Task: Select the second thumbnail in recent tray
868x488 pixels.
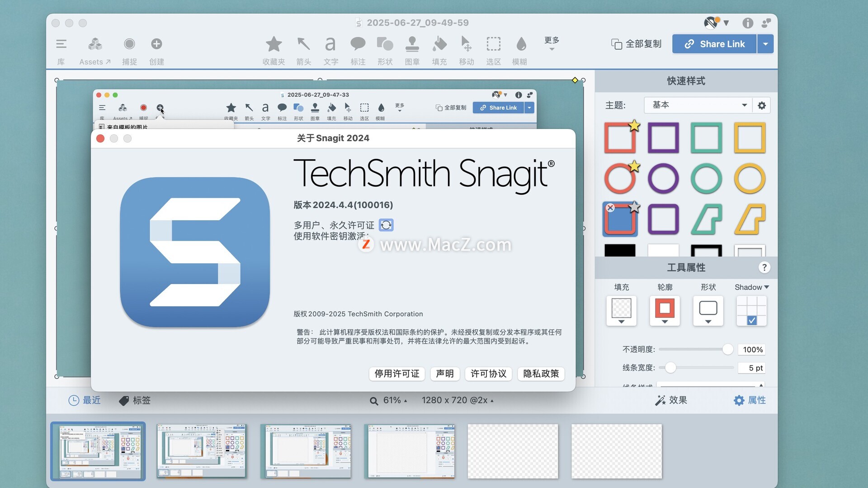Action: 202,451
